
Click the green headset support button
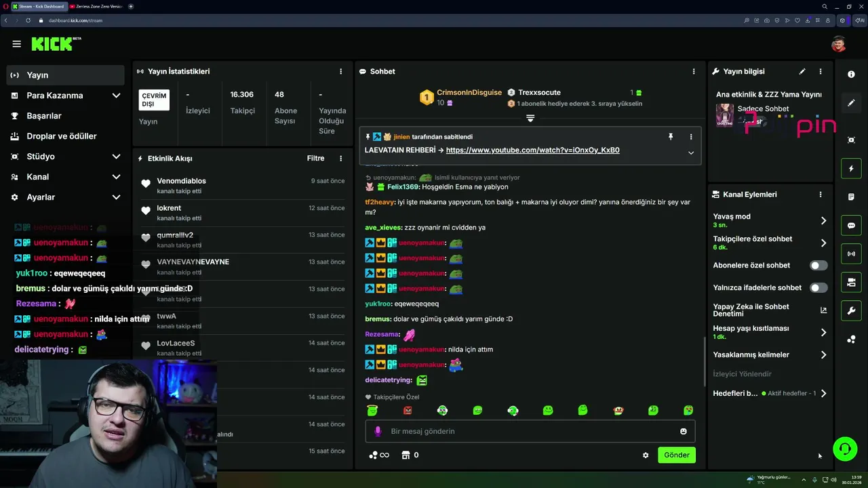(845, 449)
